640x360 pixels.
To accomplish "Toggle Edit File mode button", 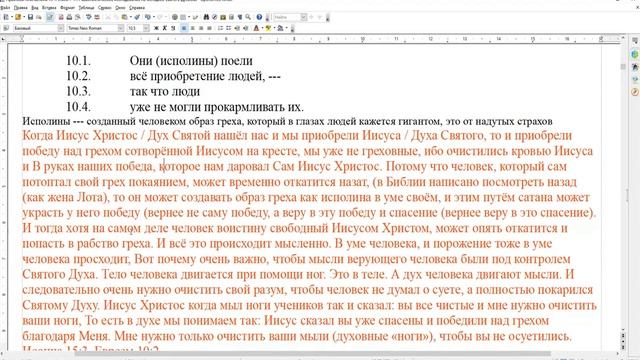I will (x=50, y=17).
